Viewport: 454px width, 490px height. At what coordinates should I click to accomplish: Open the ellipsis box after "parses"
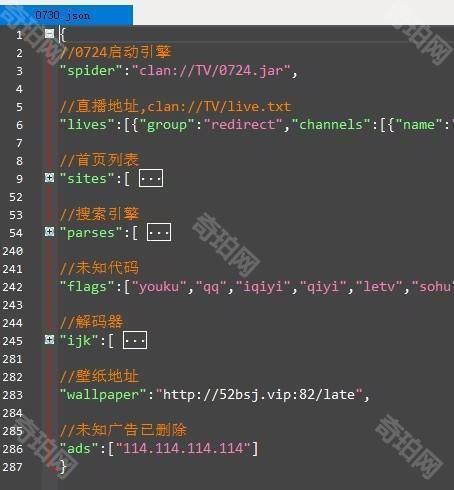(x=159, y=232)
